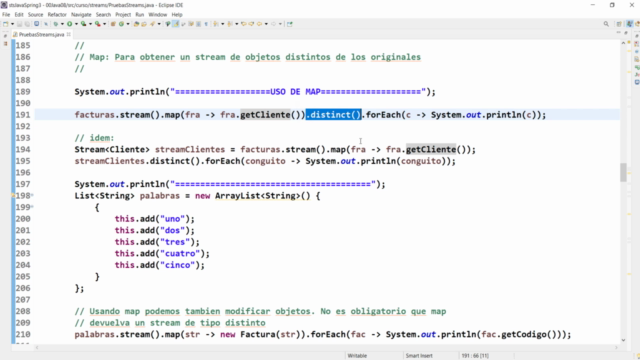Click the Save All toolbar icon

(x=27, y=24)
